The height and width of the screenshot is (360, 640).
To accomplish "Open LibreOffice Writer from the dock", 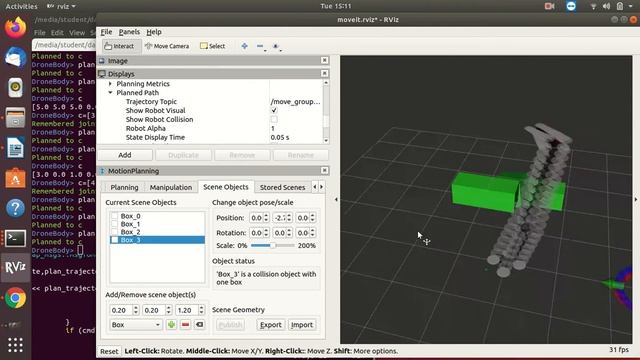I will click(x=15, y=147).
